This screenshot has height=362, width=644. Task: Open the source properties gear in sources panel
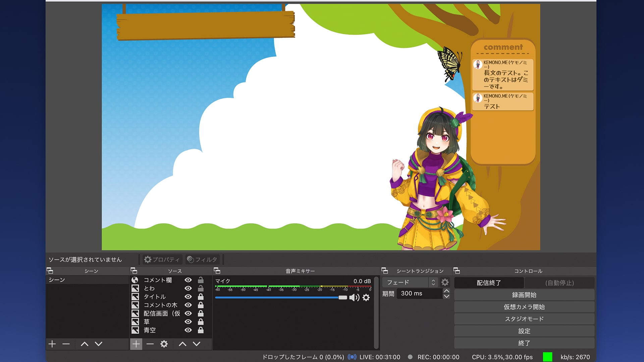[164, 344]
